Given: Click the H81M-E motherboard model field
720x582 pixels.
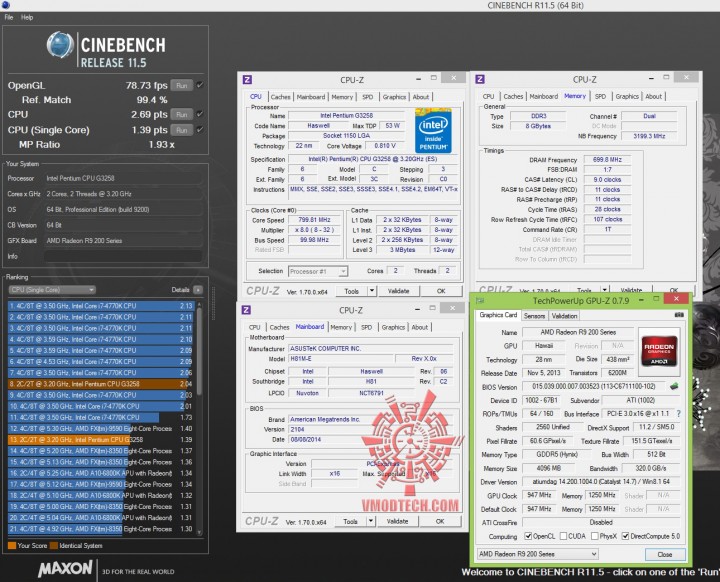Looking at the screenshot, I should click(x=340, y=358).
